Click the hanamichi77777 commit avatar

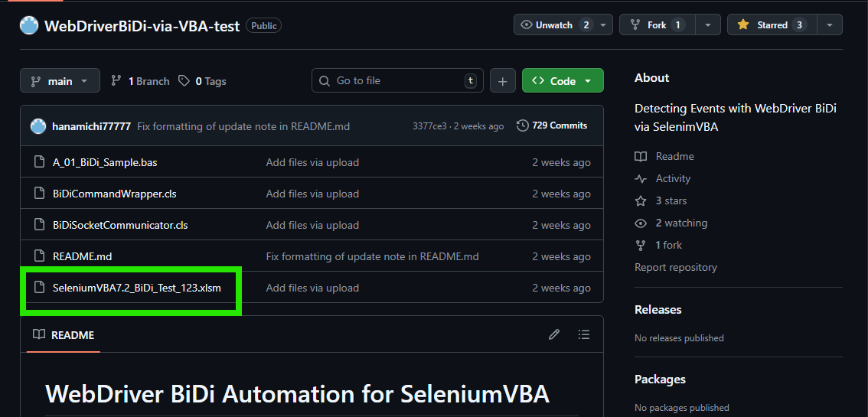tap(38, 126)
